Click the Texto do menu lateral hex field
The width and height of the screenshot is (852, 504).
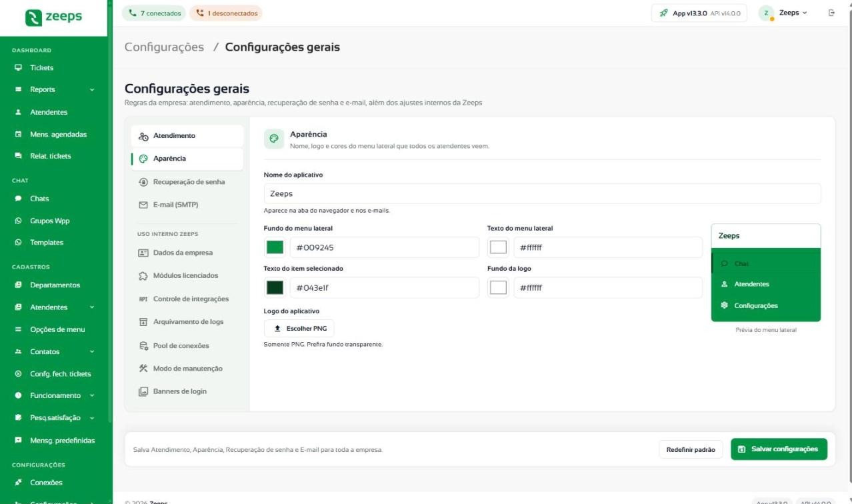coord(607,247)
